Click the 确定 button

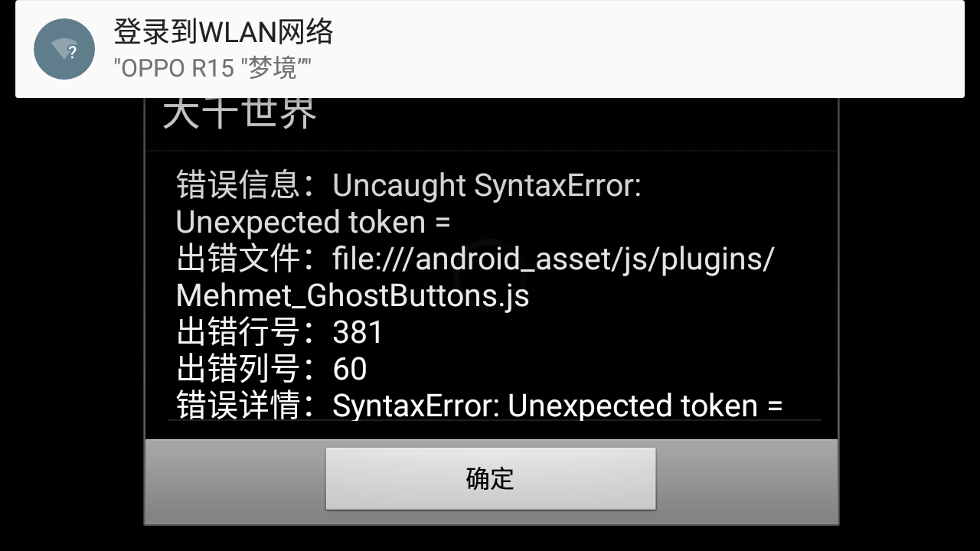pos(490,478)
